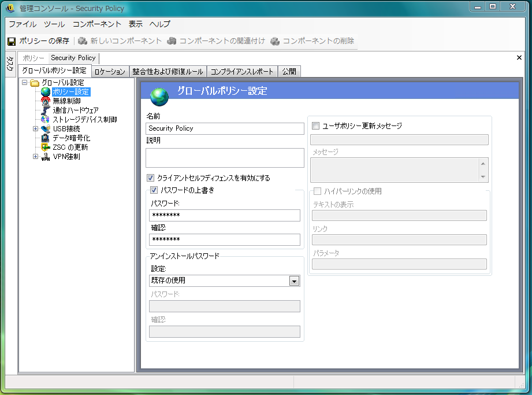Select VPN強制 tree item label

coord(66,157)
